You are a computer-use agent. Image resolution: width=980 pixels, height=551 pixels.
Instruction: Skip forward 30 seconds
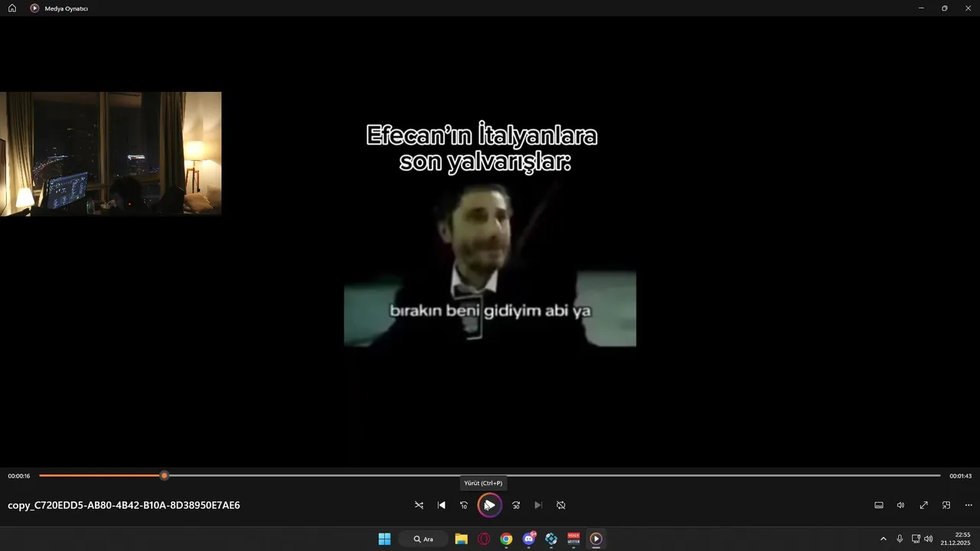coord(516,505)
